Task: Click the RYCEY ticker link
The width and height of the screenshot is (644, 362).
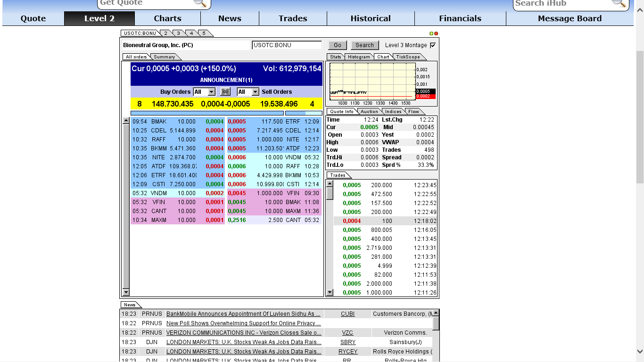Action: click(x=348, y=352)
